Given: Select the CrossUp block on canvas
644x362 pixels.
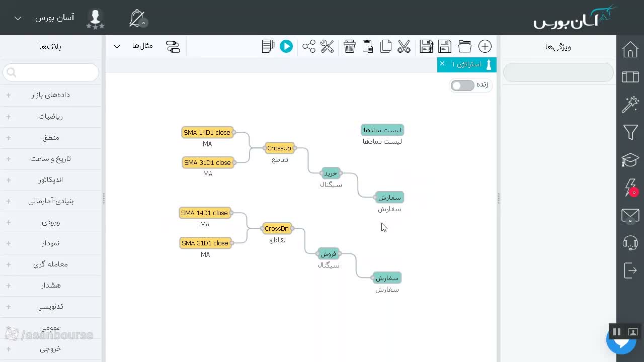Looking at the screenshot, I should click(279, 148).
